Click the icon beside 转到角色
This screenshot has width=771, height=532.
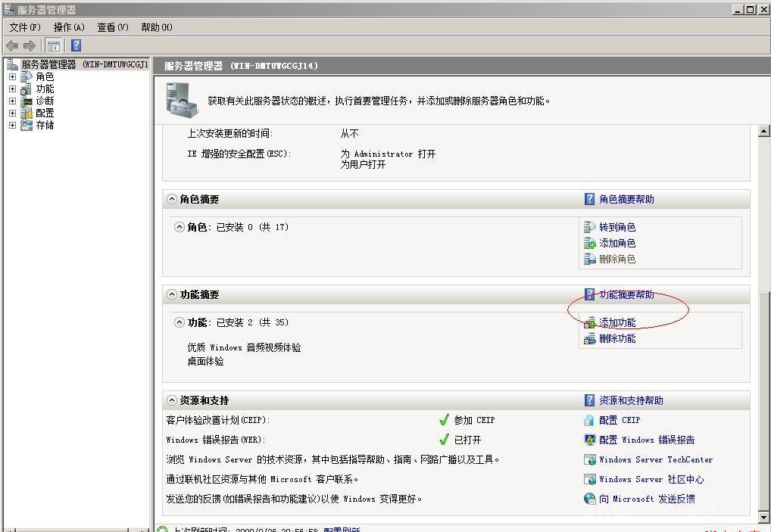pos(589,227)
